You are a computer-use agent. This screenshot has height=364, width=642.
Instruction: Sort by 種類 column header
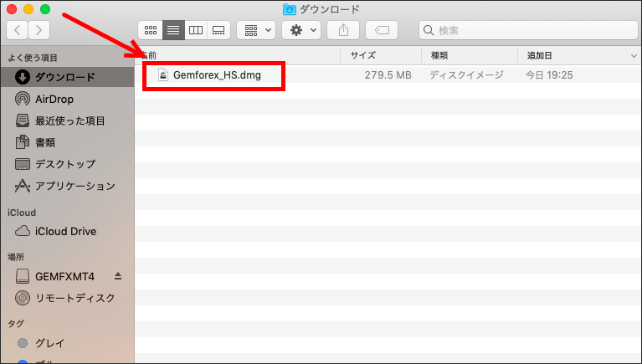(470, 55)
